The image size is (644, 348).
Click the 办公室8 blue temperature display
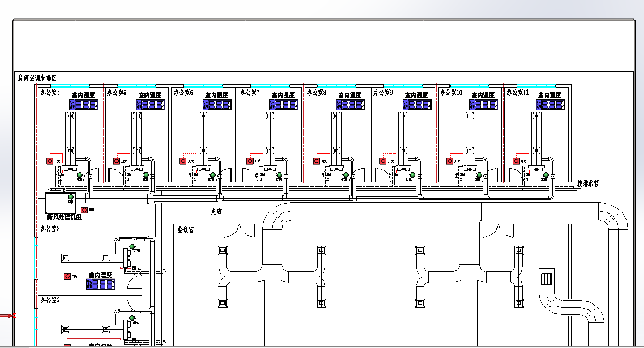click(x=351, y=105)
